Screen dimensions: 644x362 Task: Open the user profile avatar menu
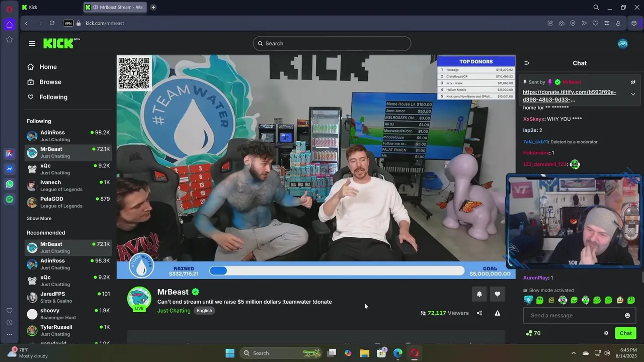tap(622, 44)
